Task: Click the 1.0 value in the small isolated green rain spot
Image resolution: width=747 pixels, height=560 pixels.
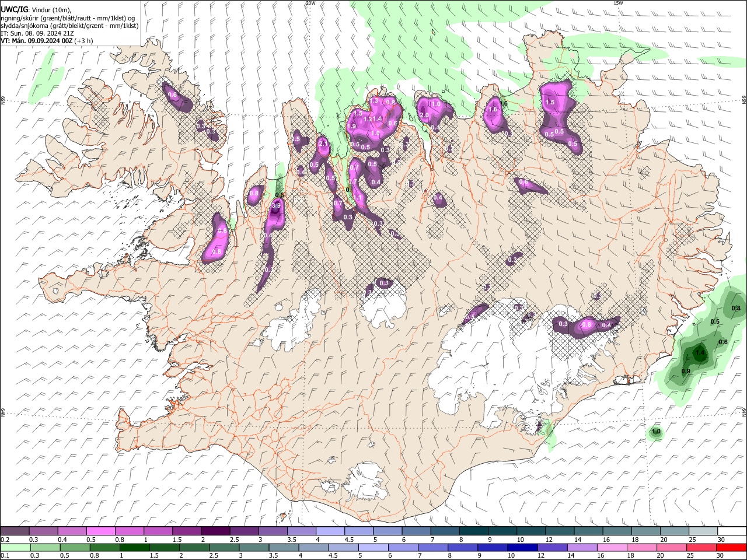Action: click(x=656, y=432)
